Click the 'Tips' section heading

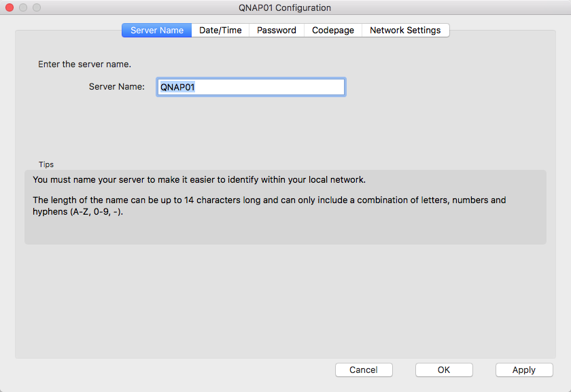(46, 164)
